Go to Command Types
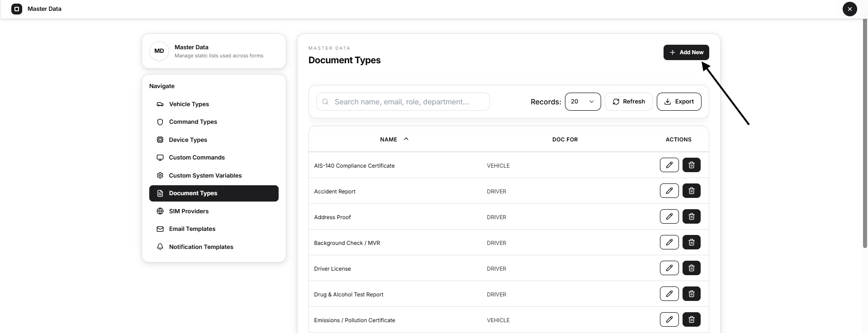 click(x=214, y=122)
